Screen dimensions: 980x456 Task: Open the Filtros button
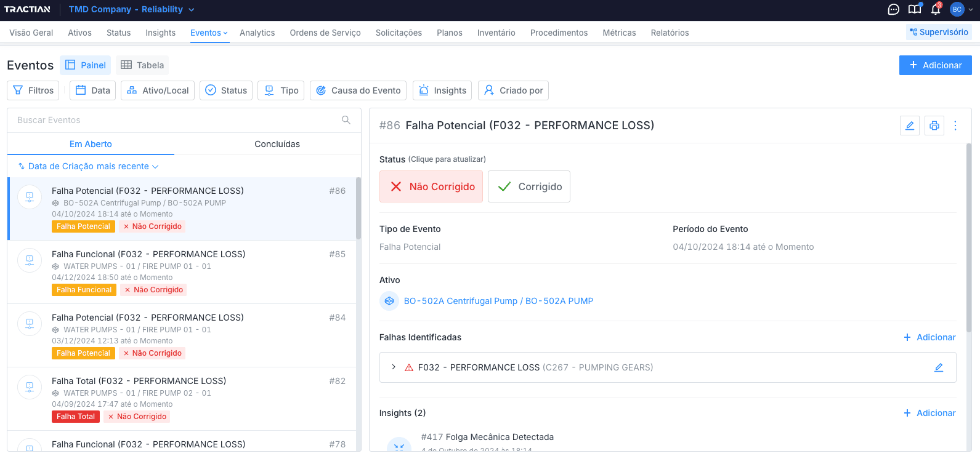click(33, 90)
